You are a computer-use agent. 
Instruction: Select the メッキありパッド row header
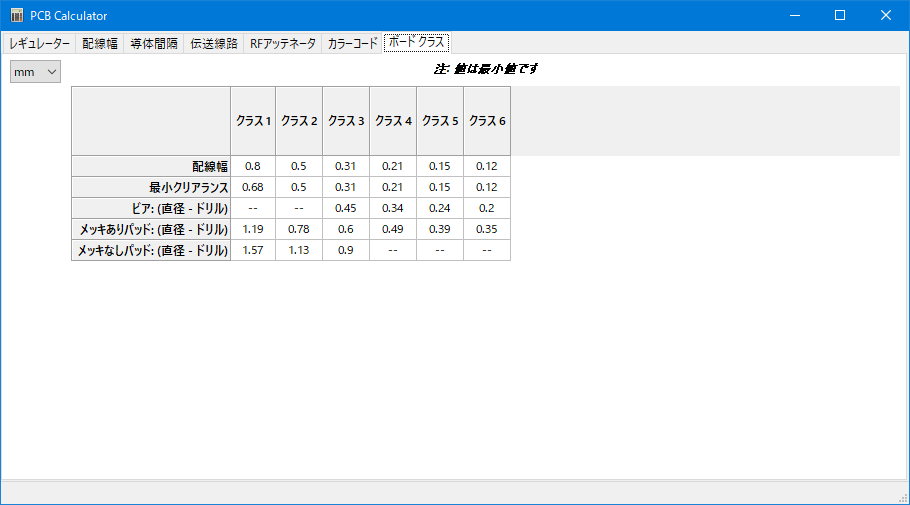tap(151, 229)
